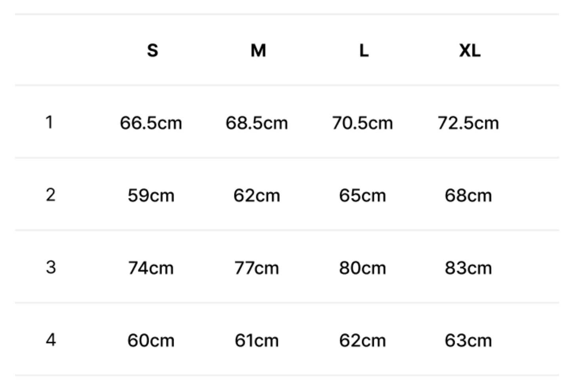The width and height of the screenshot is (572, 392).
Task: Select the S size column header
Action: click(x=152, y=50)
